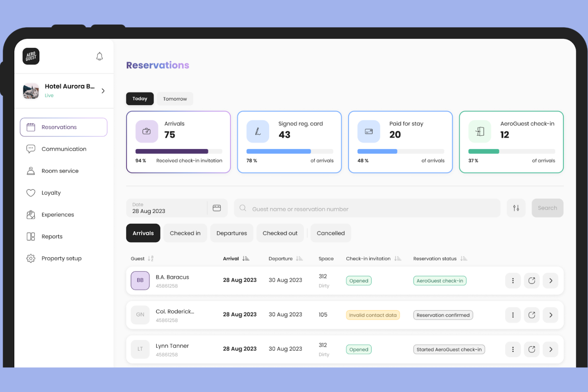
Task: Click the Search button
Action: (547, 208)
